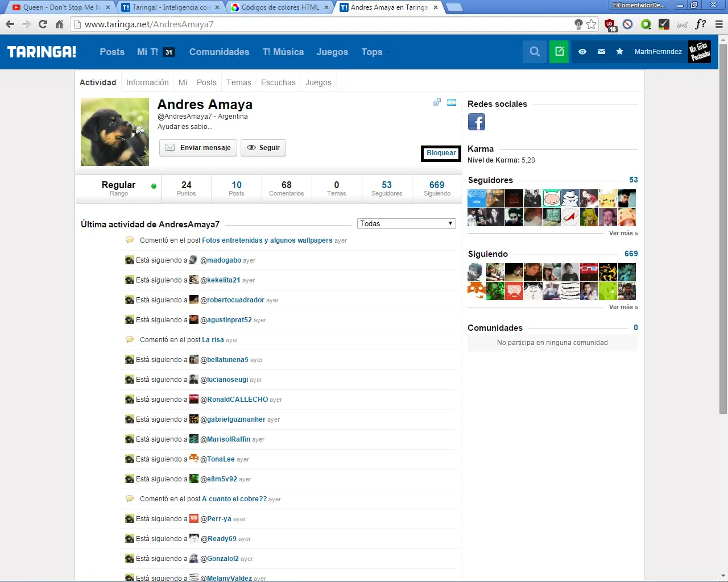Image resolution: width=728 pixels, height=582 pixels.
Task: Click the star favorites icon in header
Action: point(620,52)
